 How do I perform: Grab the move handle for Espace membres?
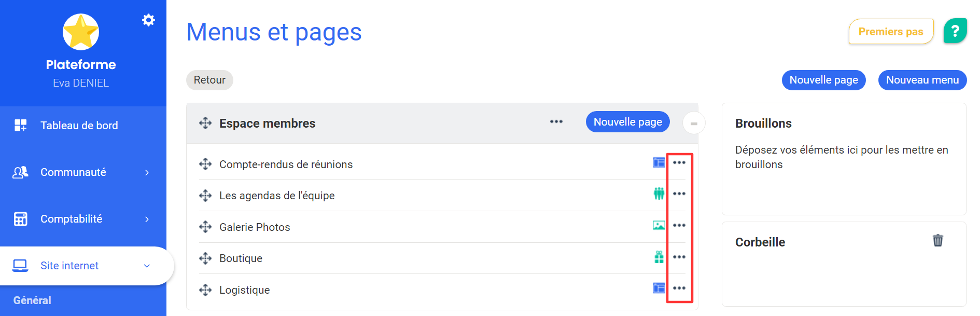pyautogui.click(x=205, y=123)
